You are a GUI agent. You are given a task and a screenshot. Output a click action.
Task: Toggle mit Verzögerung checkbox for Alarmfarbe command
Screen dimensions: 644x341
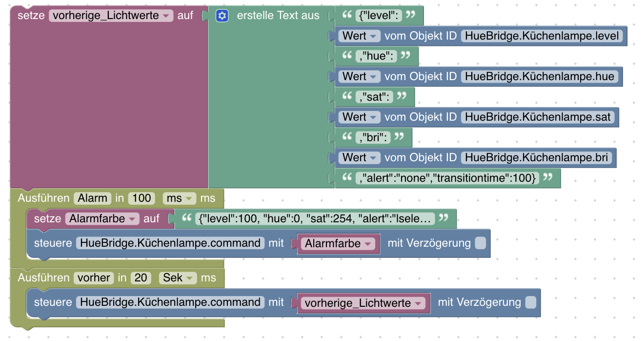481,243
